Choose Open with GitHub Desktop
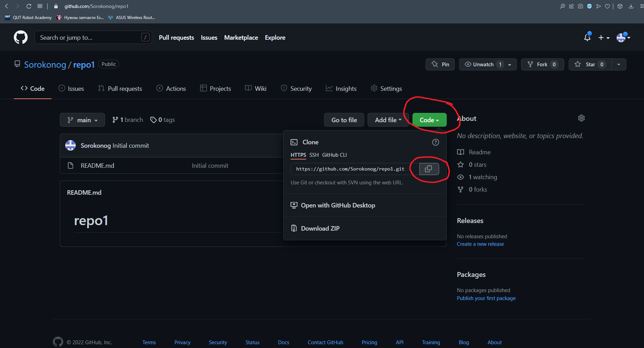The height and width of the screenshot is (348, 644). (338, 205)
